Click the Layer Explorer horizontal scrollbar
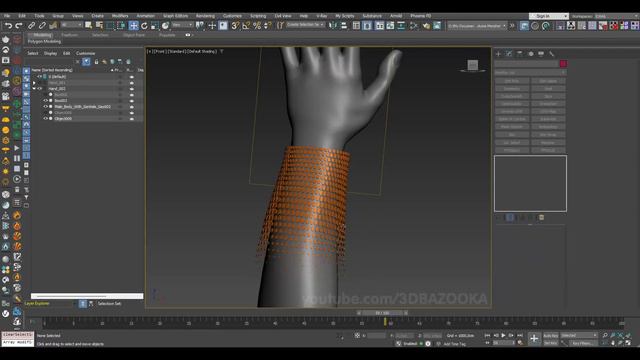Viewport: 640px width, 360px height. 87,296
